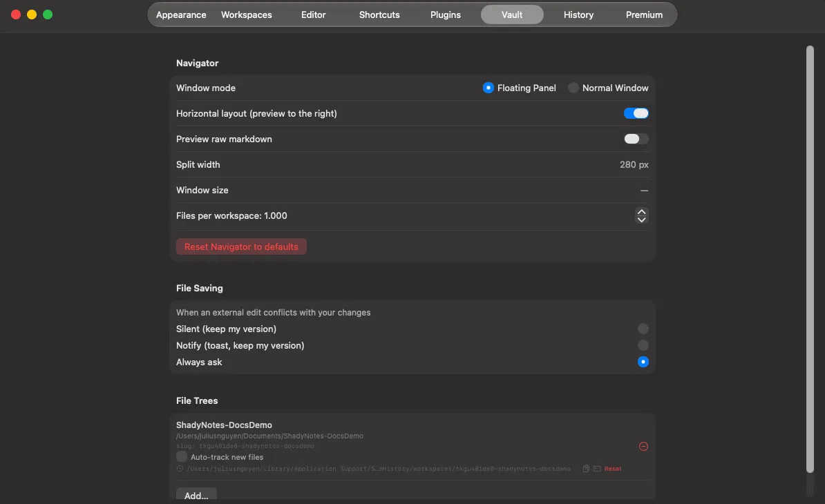The width and height of the screenshot is (825, 504).
Task: Select the Vault tab
Action: (x=512, y=14)
